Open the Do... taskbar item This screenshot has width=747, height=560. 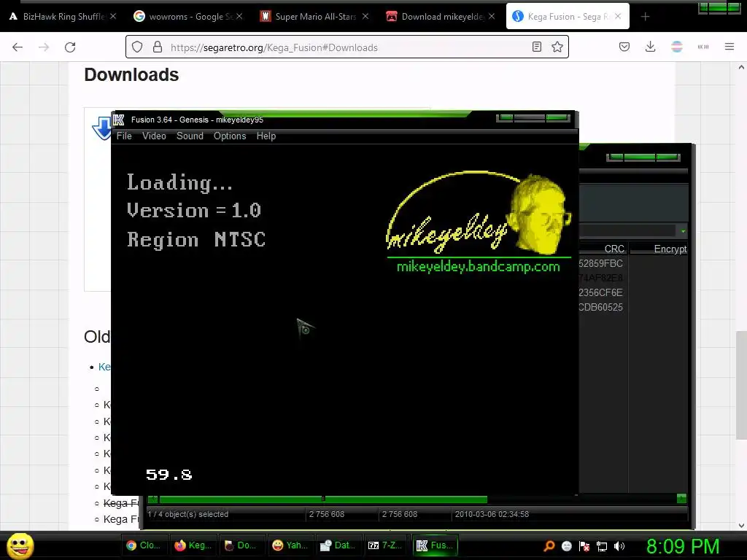(x=241, y=545)
